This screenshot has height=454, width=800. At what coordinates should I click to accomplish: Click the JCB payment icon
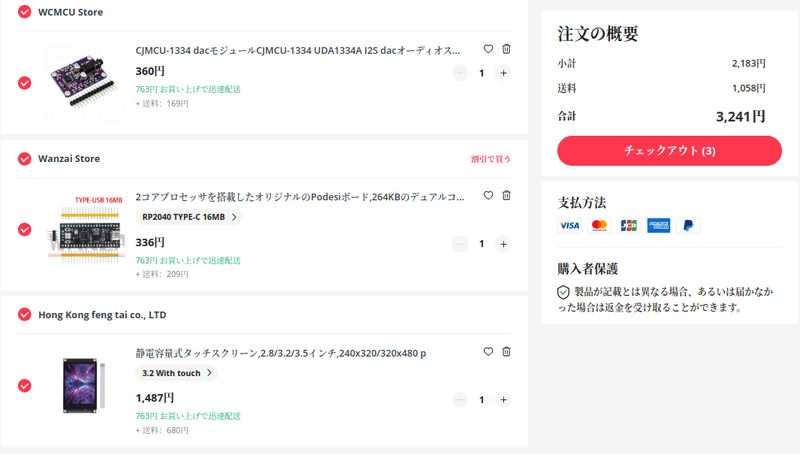(x=629, y=225)
